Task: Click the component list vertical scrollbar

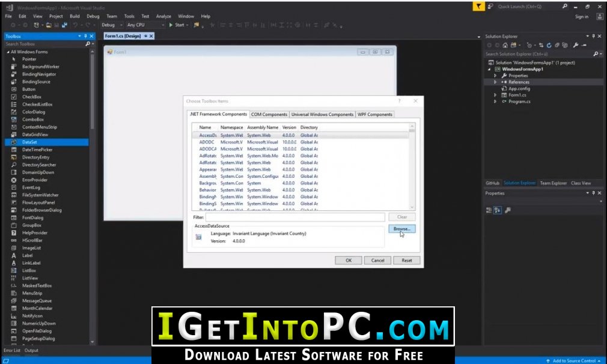Action: coord(412,167)
